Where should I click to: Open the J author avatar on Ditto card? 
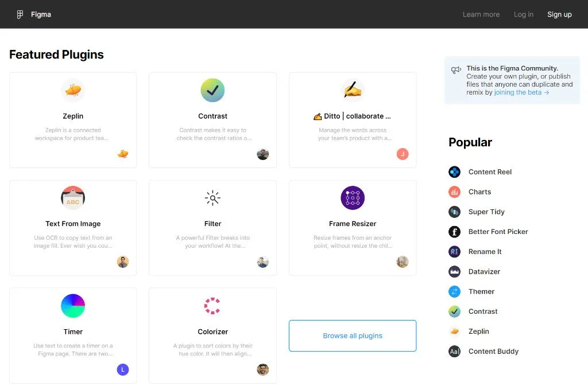tap(403, 154)
